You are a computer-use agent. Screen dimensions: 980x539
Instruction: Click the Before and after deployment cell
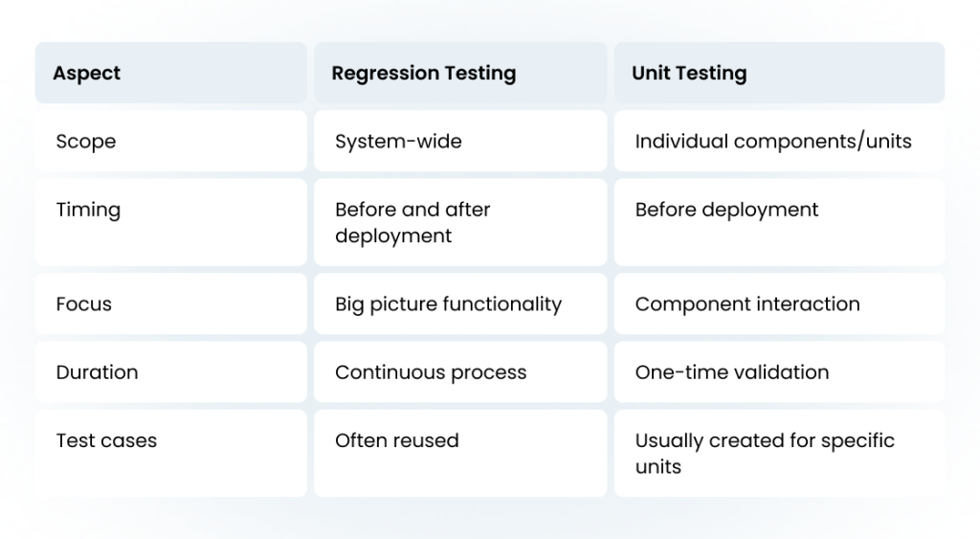460,223
